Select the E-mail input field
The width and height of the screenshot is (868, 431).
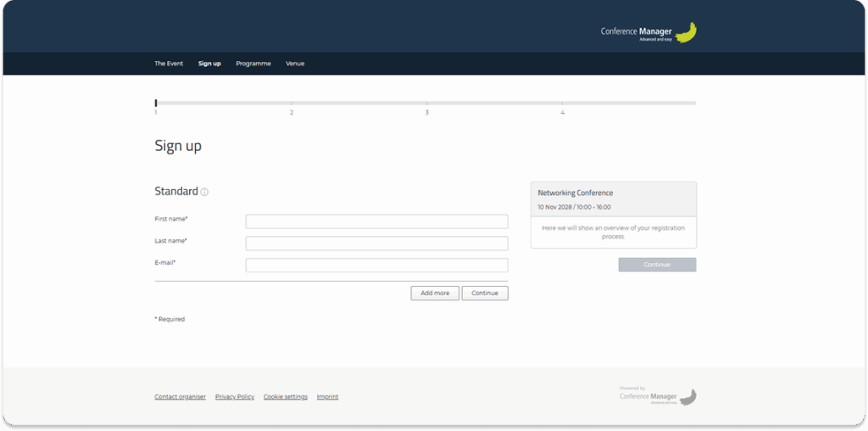(x=376, y=266)
